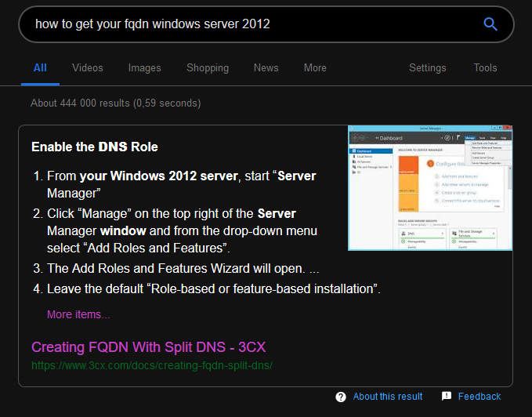The image size is (532, 417).
Task: Switch to the Videos tab
Action: pyautogui.click(x=88, y=68)
